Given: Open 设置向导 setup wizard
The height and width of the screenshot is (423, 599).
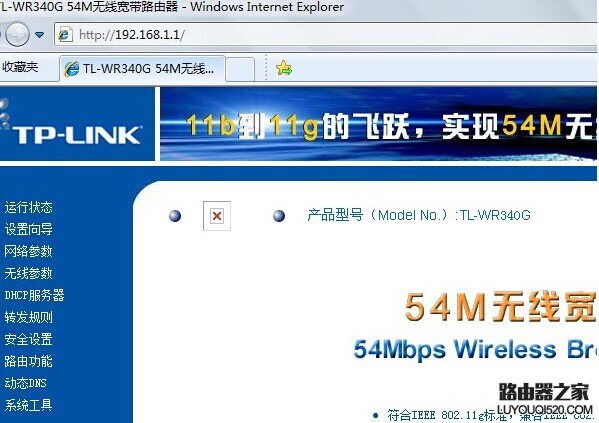Looking at the screenshot, I should (x=28, y=229).
